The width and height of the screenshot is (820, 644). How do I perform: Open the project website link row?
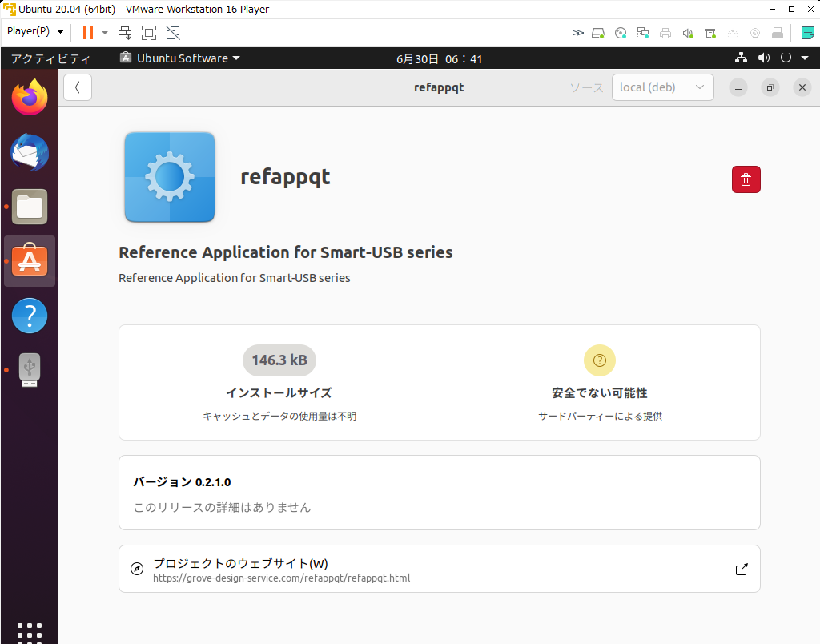(x=440, y=569)
